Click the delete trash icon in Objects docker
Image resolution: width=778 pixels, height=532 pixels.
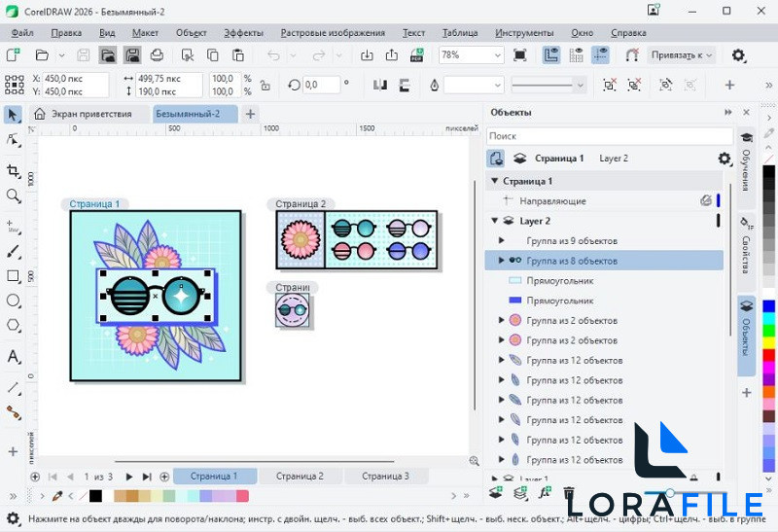(x=569, y=493)
